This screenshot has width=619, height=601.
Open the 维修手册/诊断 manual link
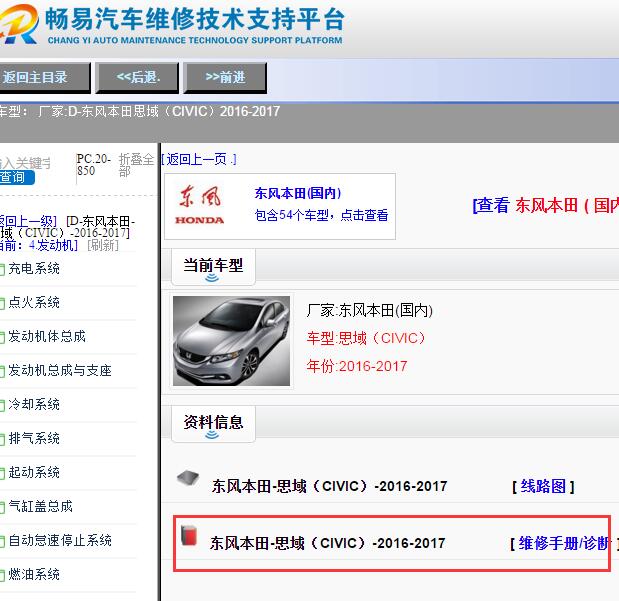coord(564,543)
